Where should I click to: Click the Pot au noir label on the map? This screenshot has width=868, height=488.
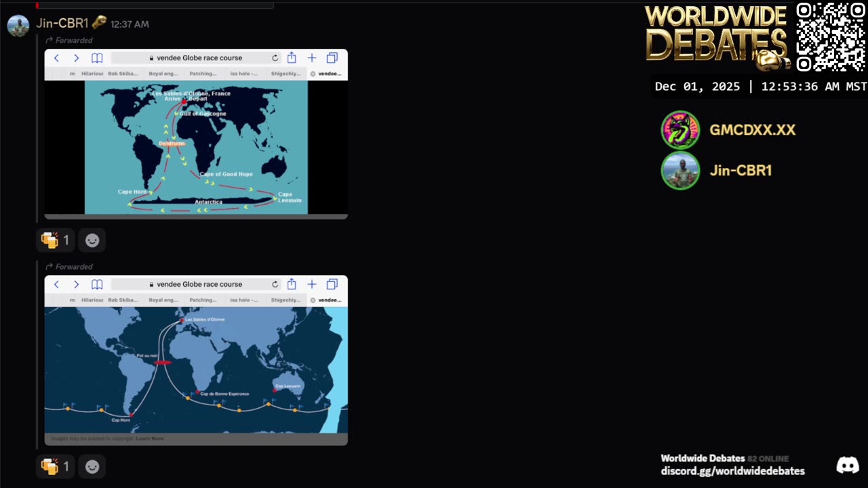tap(147, 356)
